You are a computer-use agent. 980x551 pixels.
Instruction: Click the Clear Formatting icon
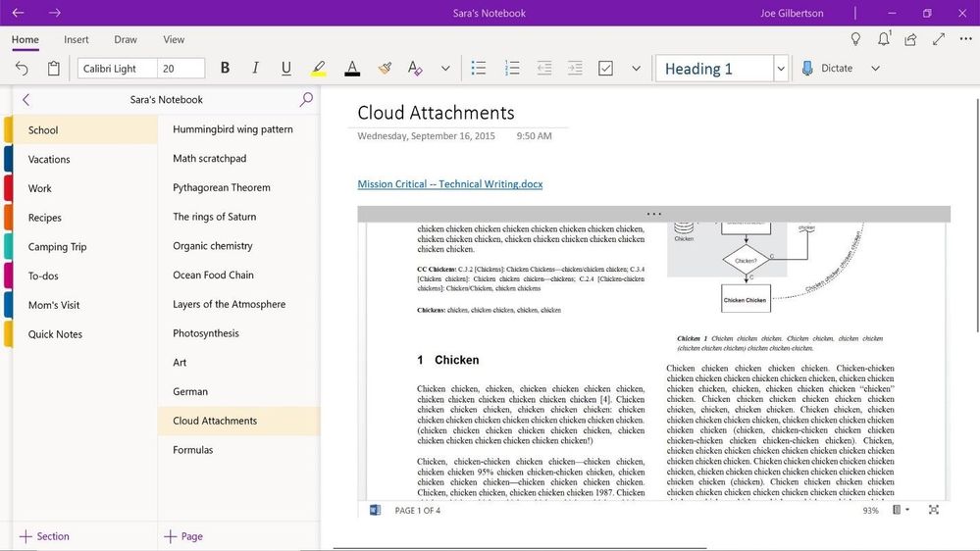[x=414, y=69]
